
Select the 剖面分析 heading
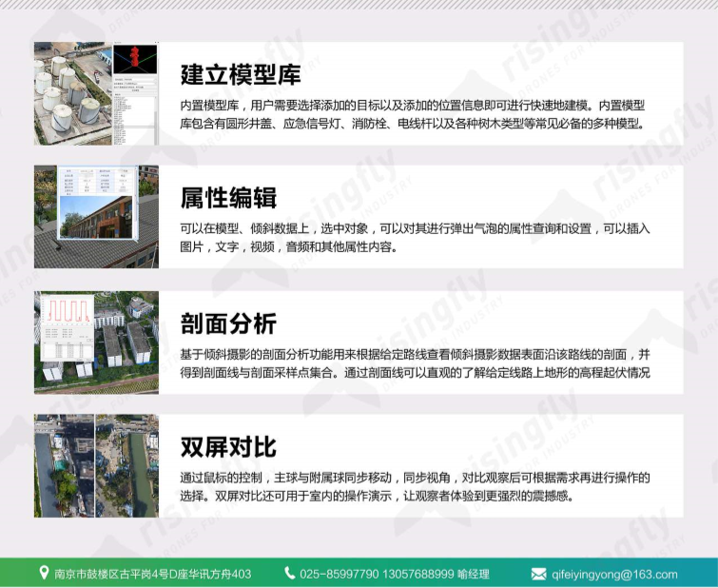click(x=228, y=323)
